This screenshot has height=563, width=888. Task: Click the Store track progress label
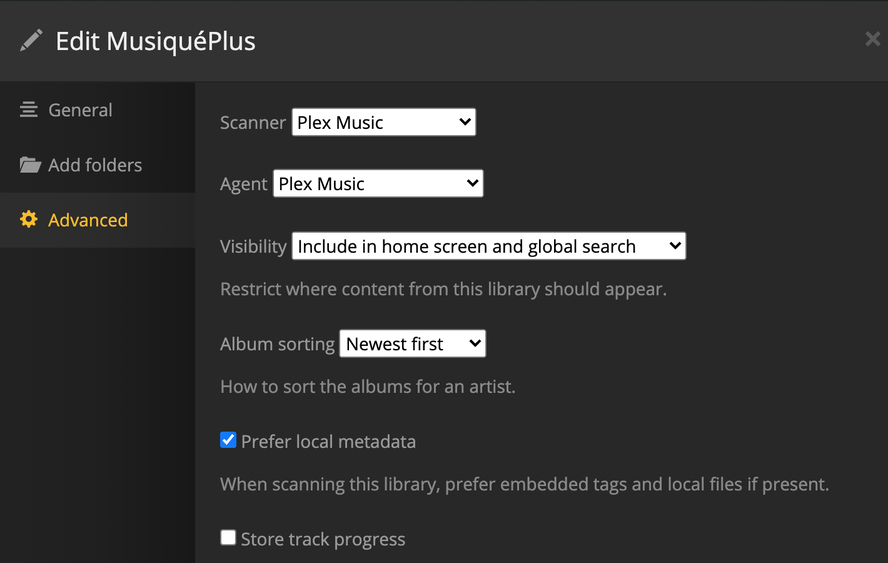323,540
